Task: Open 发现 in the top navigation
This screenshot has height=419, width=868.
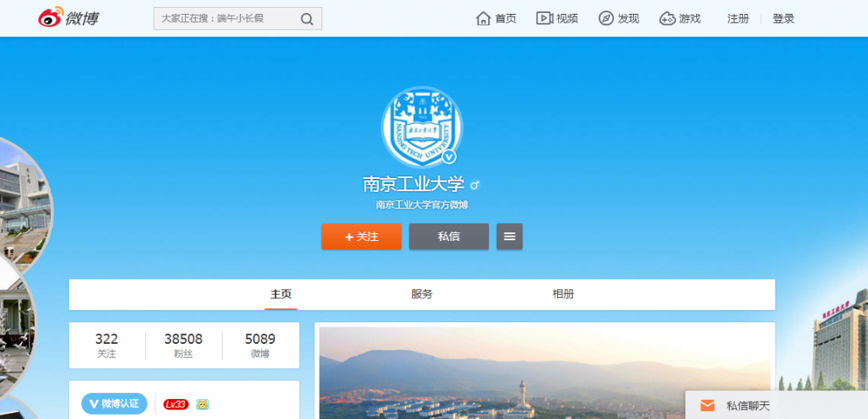Action: (619, 18)
